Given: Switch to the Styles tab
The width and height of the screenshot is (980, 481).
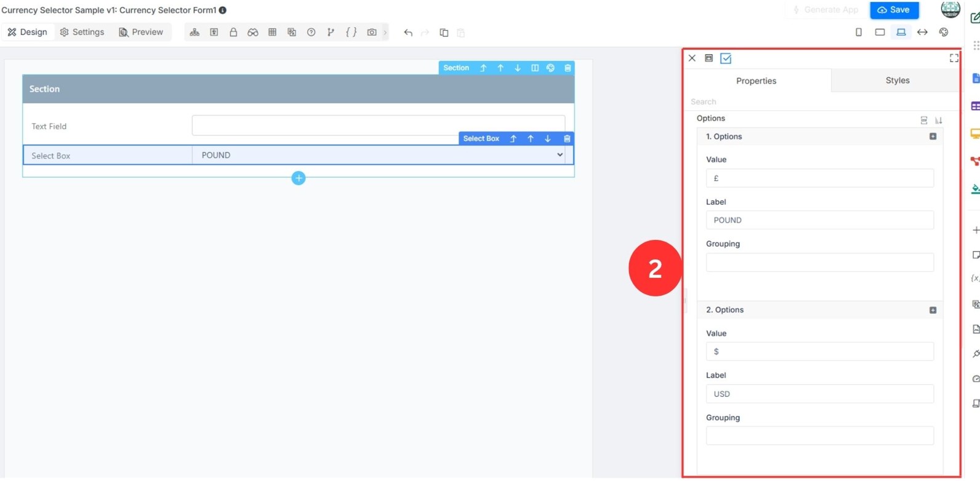Looking at the screenshot, I should click(897, 81).
